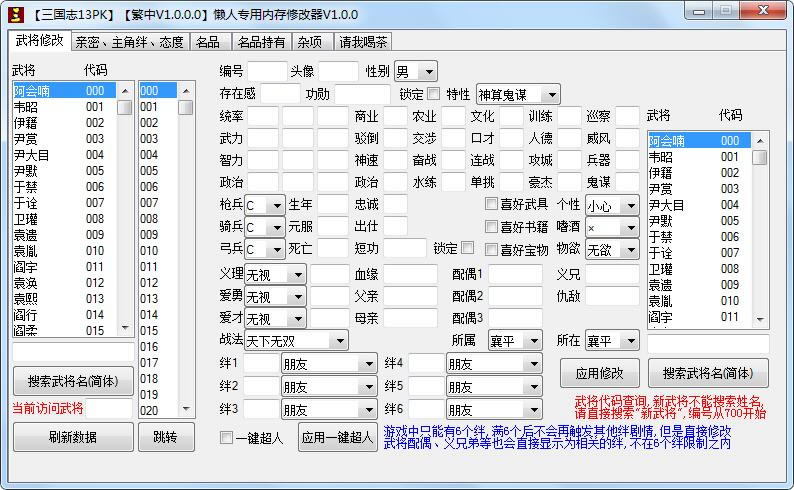Click the up arrow of right 武将 list scrollbar
The width and height of the screenshot is (794, 490).
(x=760, y=140)
